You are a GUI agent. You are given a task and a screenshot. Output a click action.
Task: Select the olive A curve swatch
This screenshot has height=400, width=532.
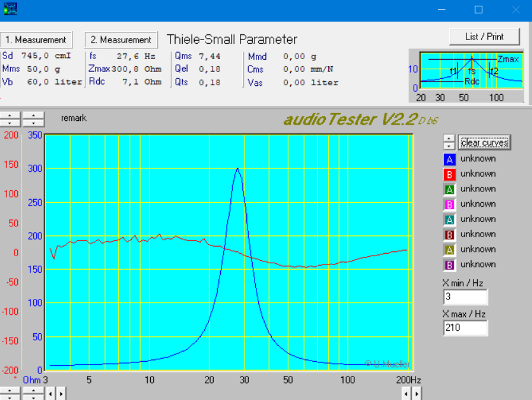(449, 250)
